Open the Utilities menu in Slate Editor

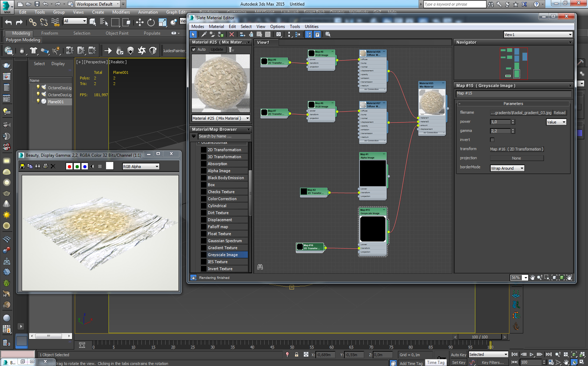click(x=311, y=27)
